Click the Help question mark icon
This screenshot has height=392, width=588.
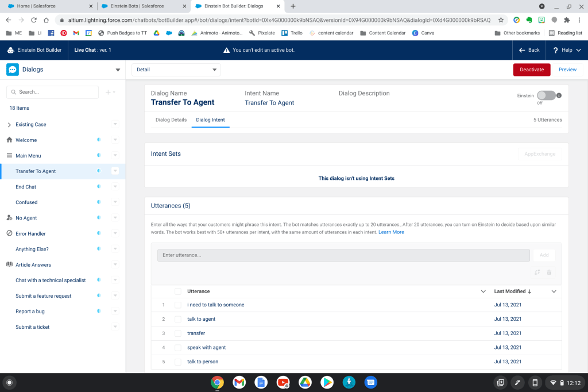[556, 50]
